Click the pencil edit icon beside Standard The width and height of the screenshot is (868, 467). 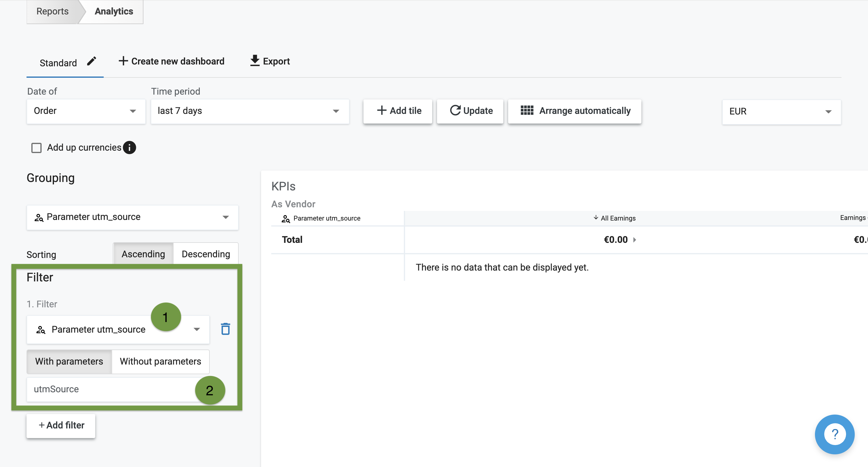tap(91, 62)
